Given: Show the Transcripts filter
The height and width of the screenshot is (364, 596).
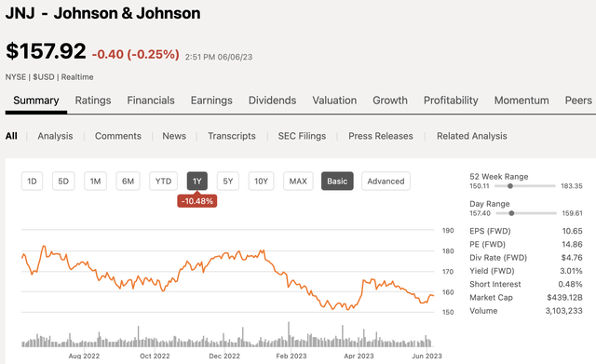Looking at the screenshot, I should click(232, 136).
